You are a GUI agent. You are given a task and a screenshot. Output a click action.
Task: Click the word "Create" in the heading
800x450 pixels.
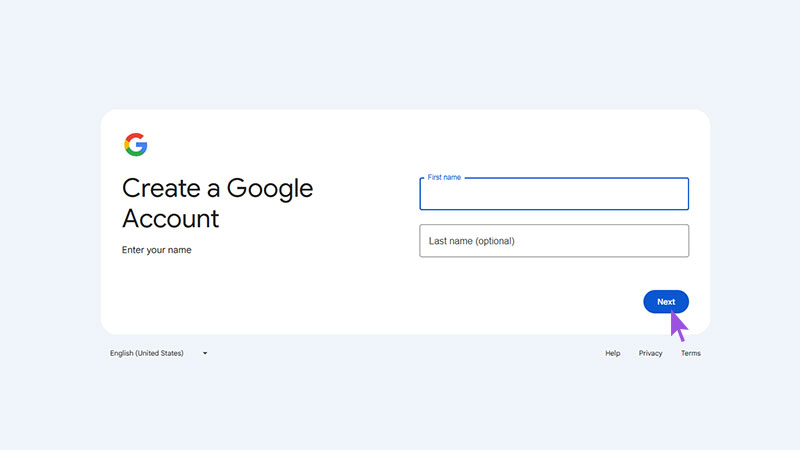pos(161,188)
